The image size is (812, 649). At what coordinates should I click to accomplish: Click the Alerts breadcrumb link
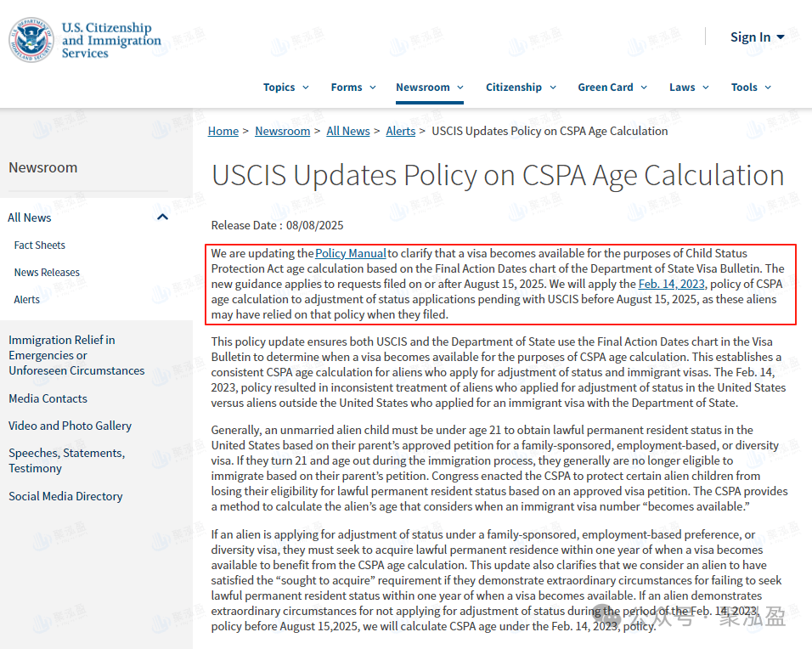click(401, 131)
